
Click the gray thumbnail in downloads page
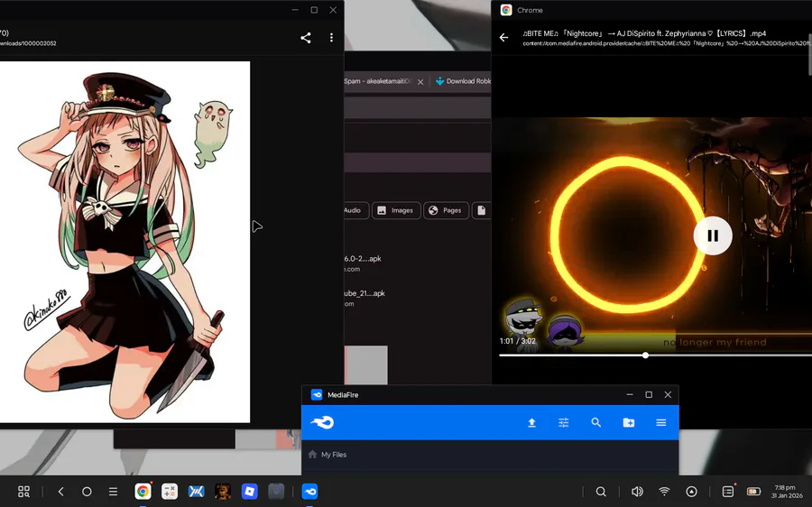(365, 365)
